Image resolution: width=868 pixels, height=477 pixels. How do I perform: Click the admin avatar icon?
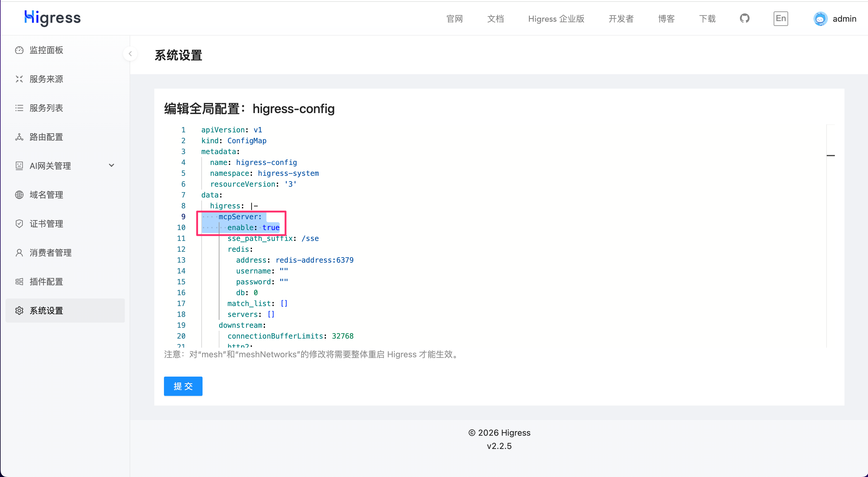pyautogui.click(x=820, y=18)
